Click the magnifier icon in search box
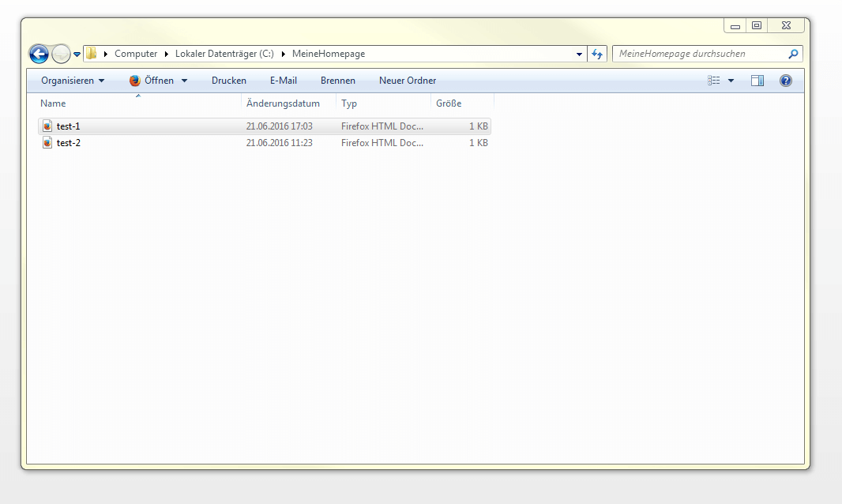This screenshot has width=842, height=504. point(793,54)
